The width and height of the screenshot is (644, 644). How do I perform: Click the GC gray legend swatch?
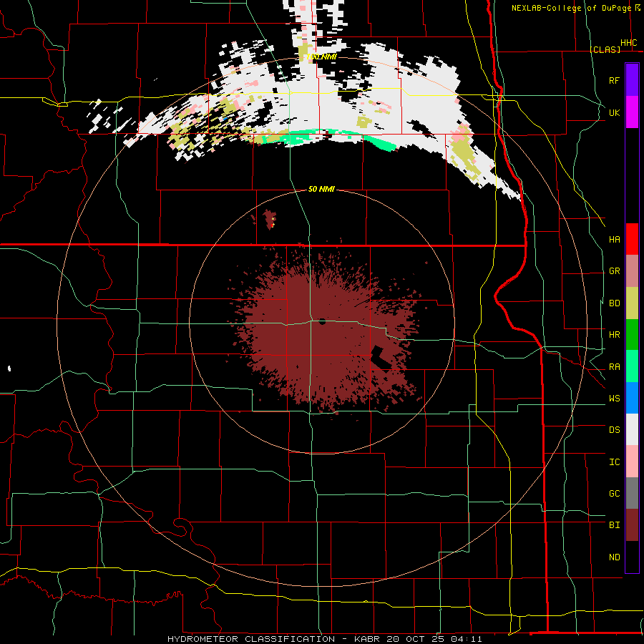click(632, 493)
